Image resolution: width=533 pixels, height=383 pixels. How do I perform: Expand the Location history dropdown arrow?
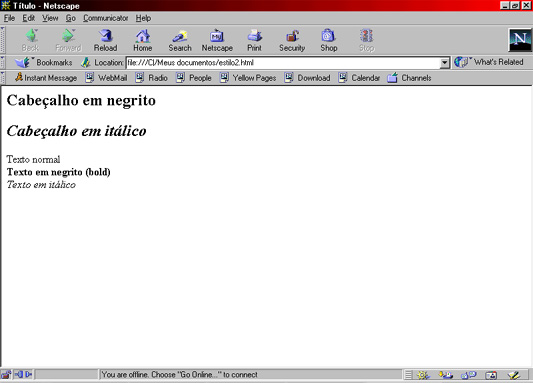coord(445,63)
